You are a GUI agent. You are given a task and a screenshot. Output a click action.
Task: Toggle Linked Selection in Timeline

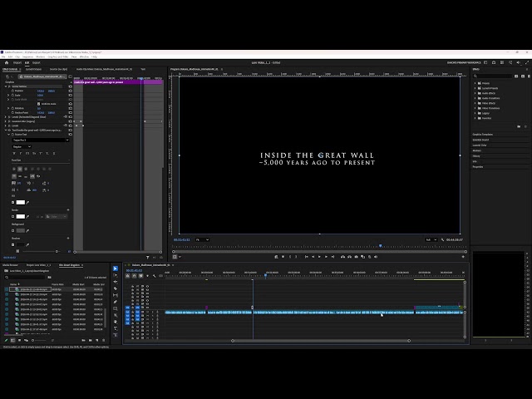(140, 276)
